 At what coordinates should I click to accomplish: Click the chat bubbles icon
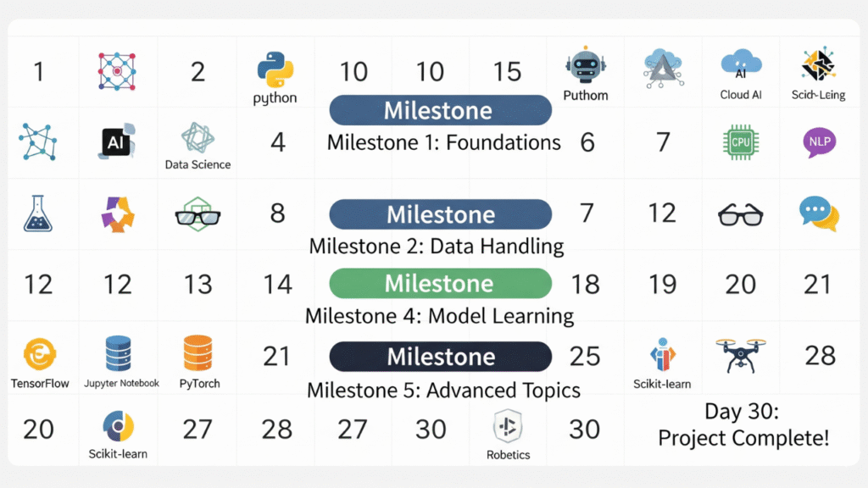pyautogui.click(x=819, y=213)
